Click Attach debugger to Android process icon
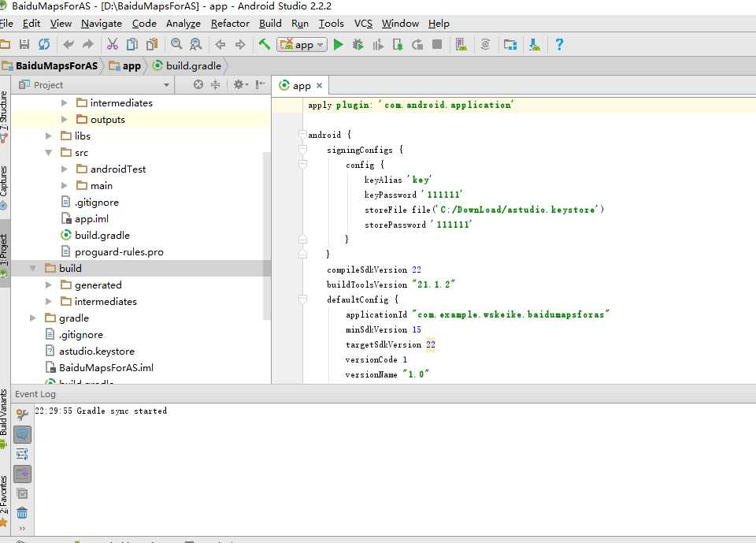 click(x=398, y=44)
